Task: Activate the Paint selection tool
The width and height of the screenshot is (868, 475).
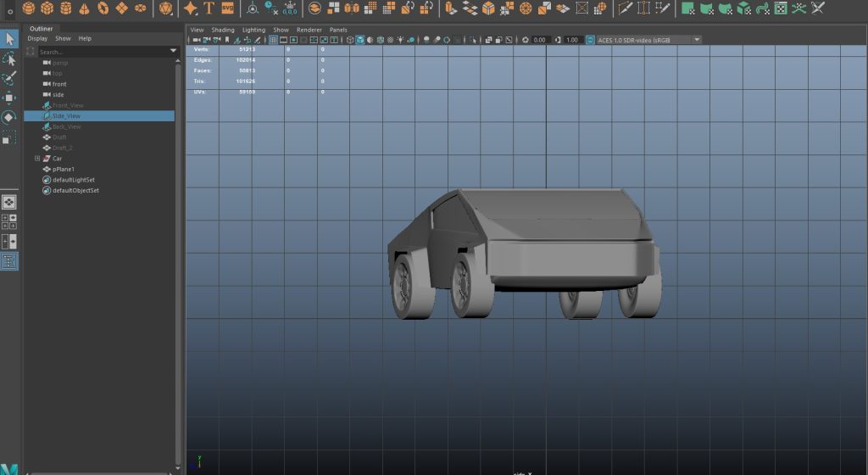Action: tap(9, 77)
